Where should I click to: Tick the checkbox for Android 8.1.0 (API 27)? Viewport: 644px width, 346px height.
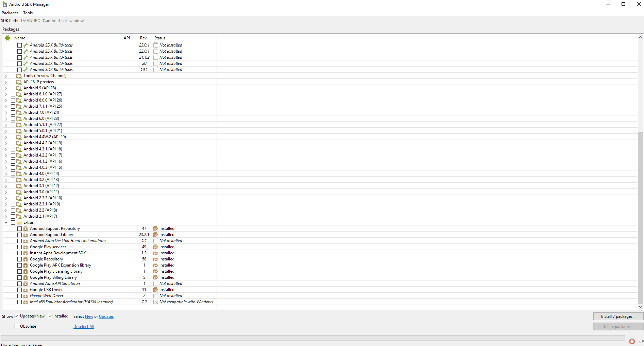click(x=13, y=94)
